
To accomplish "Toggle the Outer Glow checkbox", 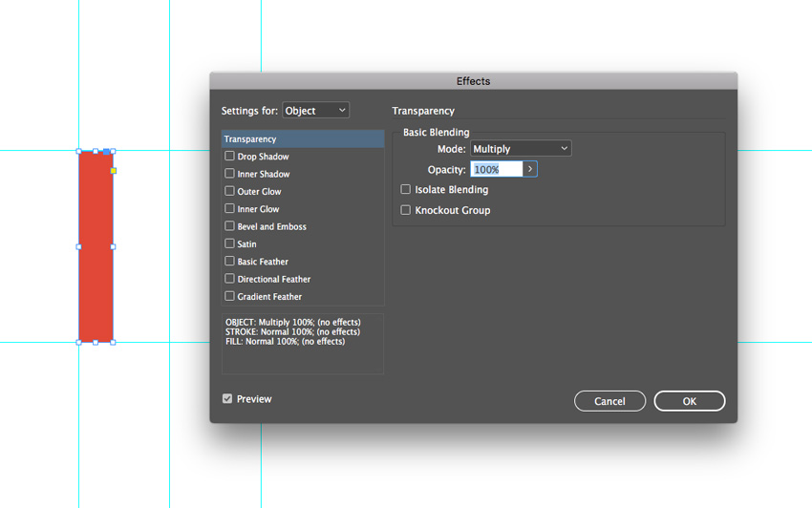I will [229, 191].
